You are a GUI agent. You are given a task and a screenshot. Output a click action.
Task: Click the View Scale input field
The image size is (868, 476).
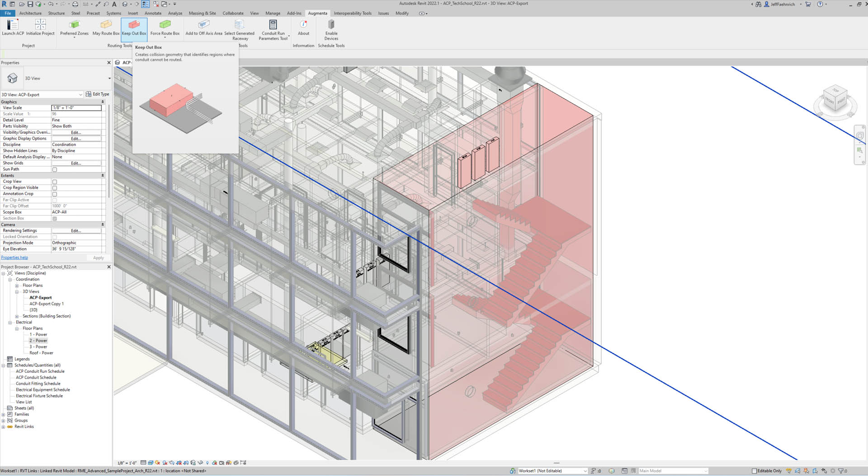coord(76,108)
